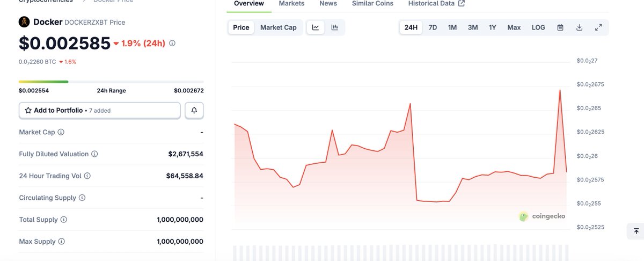Set chart range to 3M
644x261 pixels.
coord(473,27)
